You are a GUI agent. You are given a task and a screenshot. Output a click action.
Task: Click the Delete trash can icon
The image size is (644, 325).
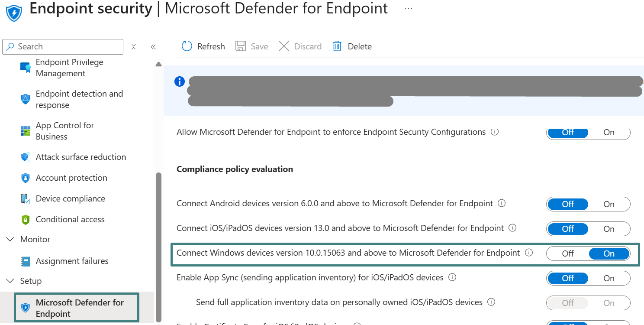pos(337,46)
